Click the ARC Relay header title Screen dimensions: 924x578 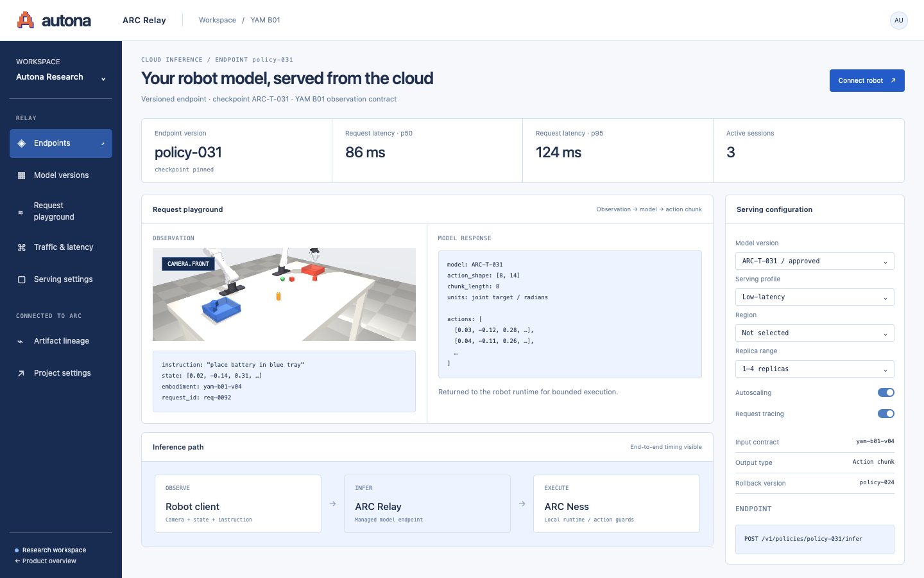coord(144,21)
